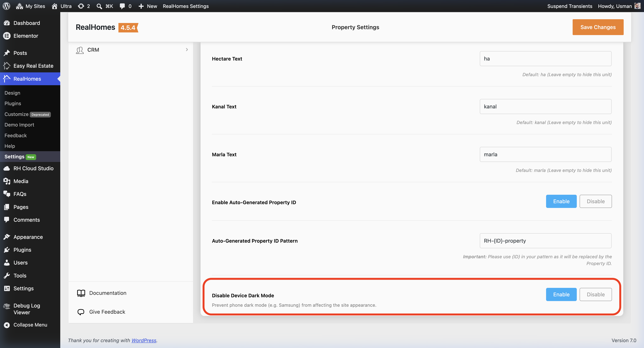This screenshot has width=644, height=348.
Task: Click the Tools wrench icon
Action: point(7,275)
